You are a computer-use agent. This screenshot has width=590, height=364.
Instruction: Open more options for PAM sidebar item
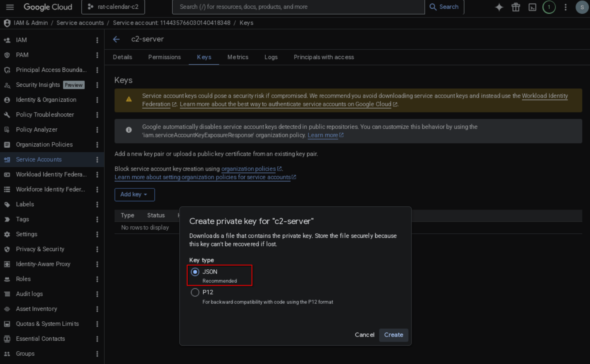[97, 55]
